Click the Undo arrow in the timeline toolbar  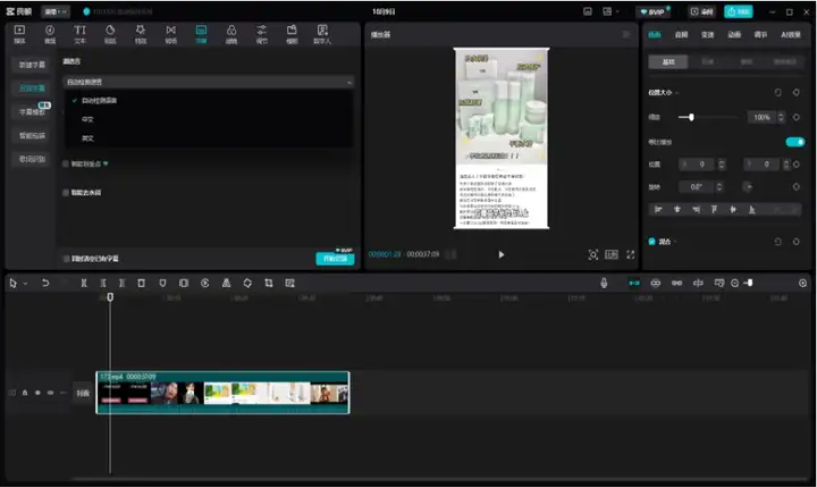click(45, 283)
